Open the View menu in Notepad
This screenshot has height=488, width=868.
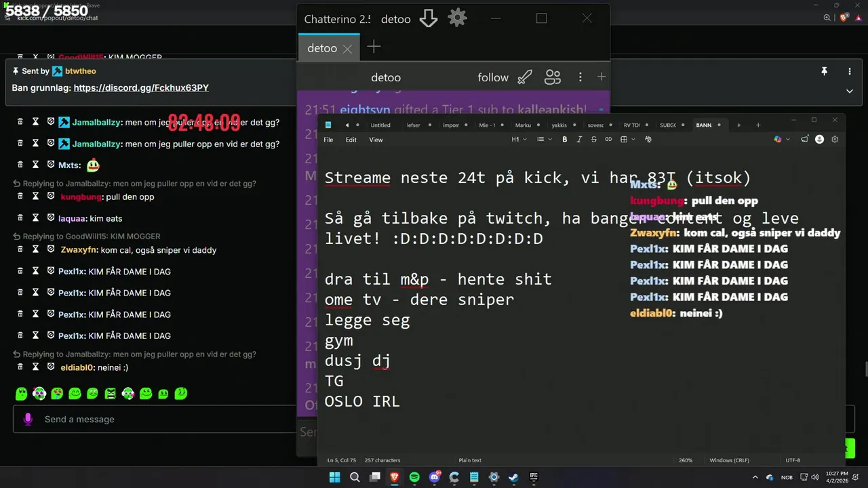click(x=376, y=140)
